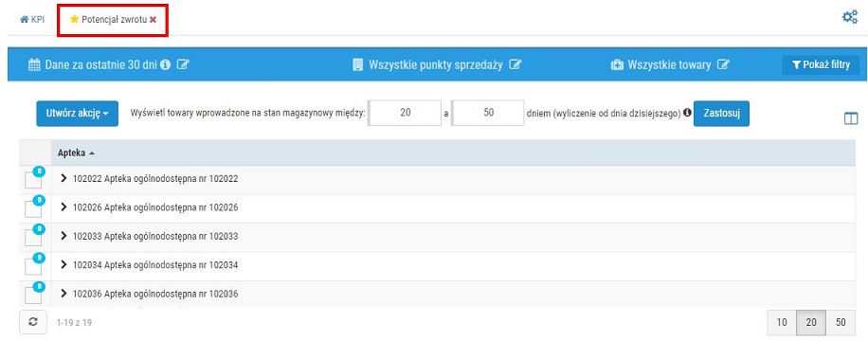This screenshot has width=868, height=341.
Task: Tick checkbox for Apteka 102033
Action: (32, 239)
